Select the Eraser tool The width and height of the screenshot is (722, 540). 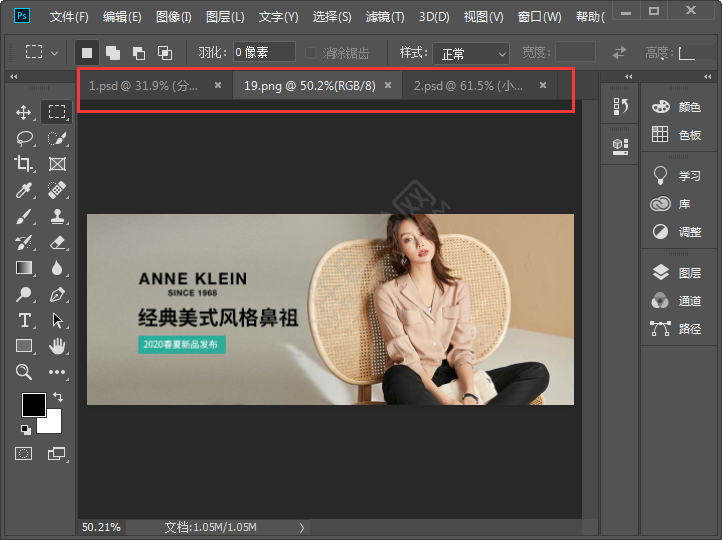pos(57,242)
